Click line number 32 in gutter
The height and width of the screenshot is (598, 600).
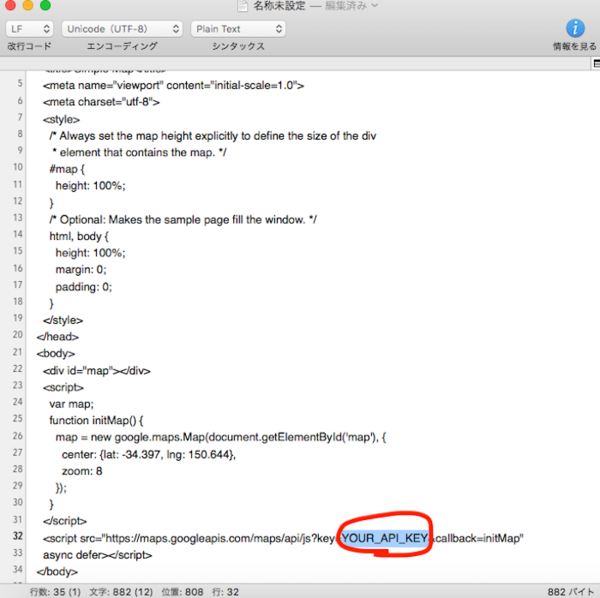coord(18,536)
